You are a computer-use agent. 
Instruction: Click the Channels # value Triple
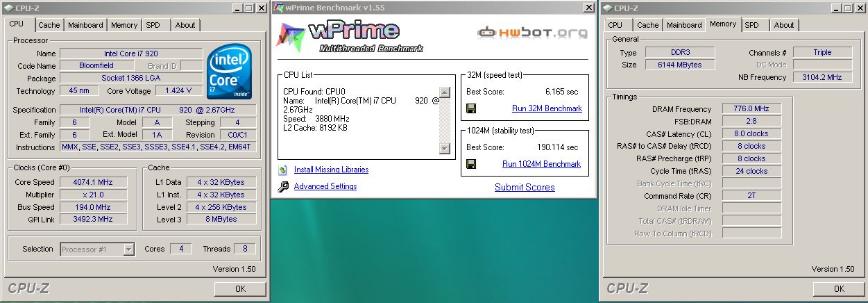tap(823, 53)
